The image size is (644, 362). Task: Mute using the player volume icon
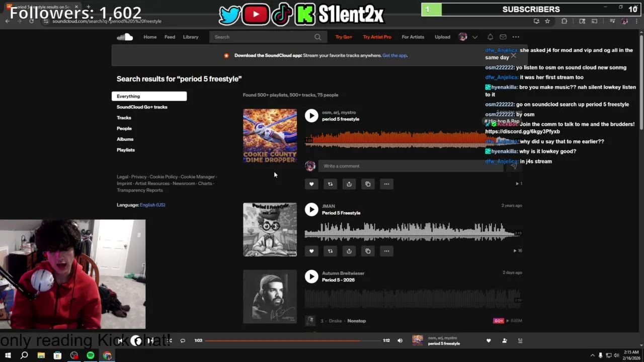click(x=400, y=340)
